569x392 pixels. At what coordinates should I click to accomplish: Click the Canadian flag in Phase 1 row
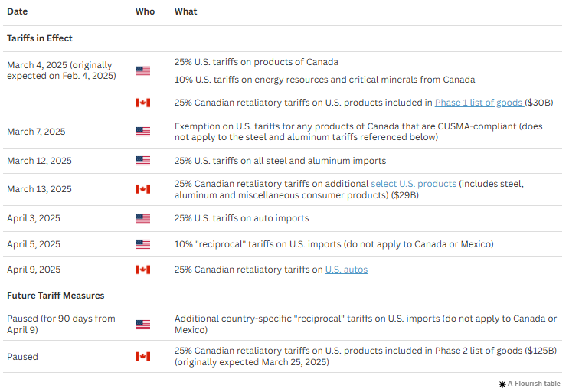pos(142,103)
